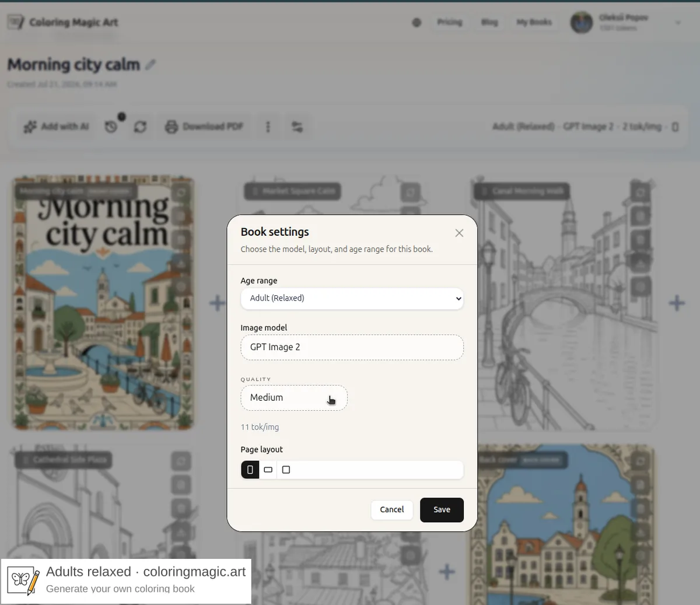This screenshot has height=605, width=700.
Task: Click the 11 tok/img cost text
Action: pos(260,427)
